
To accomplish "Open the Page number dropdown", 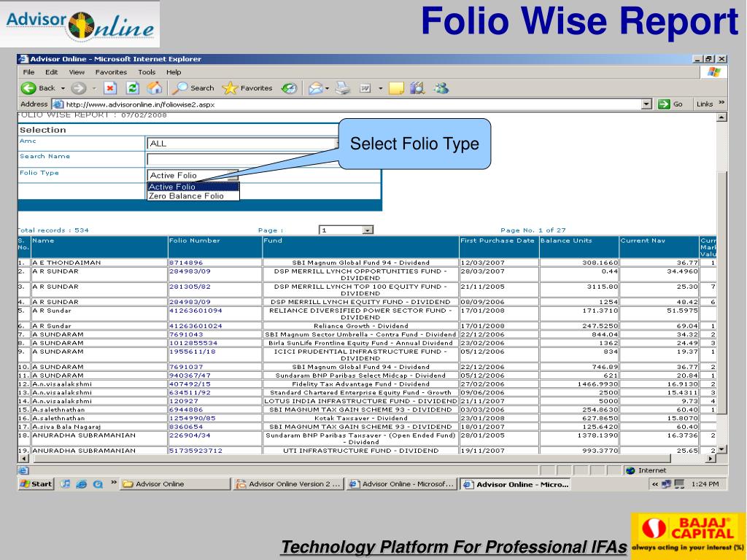I will pos(346,230).
